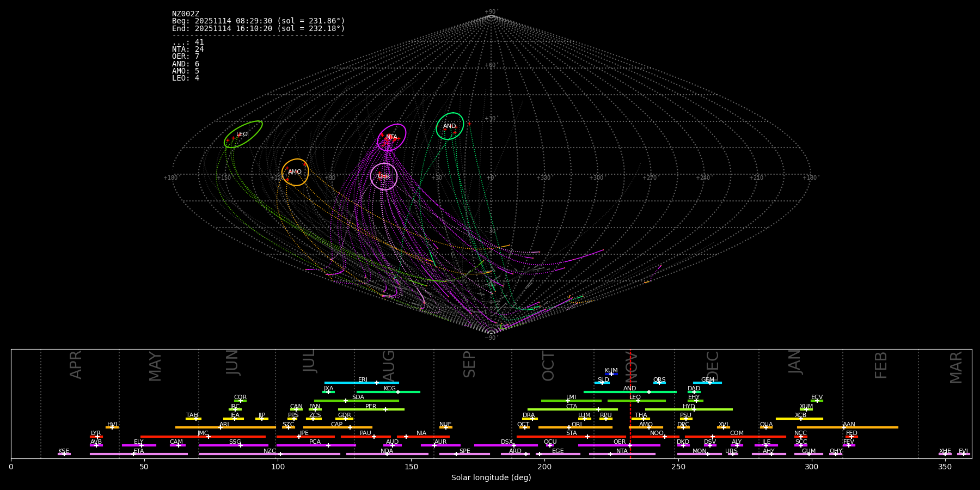Select the AMO activity bar in timeline
980x490 pixels.
click(x=646, y=427)
